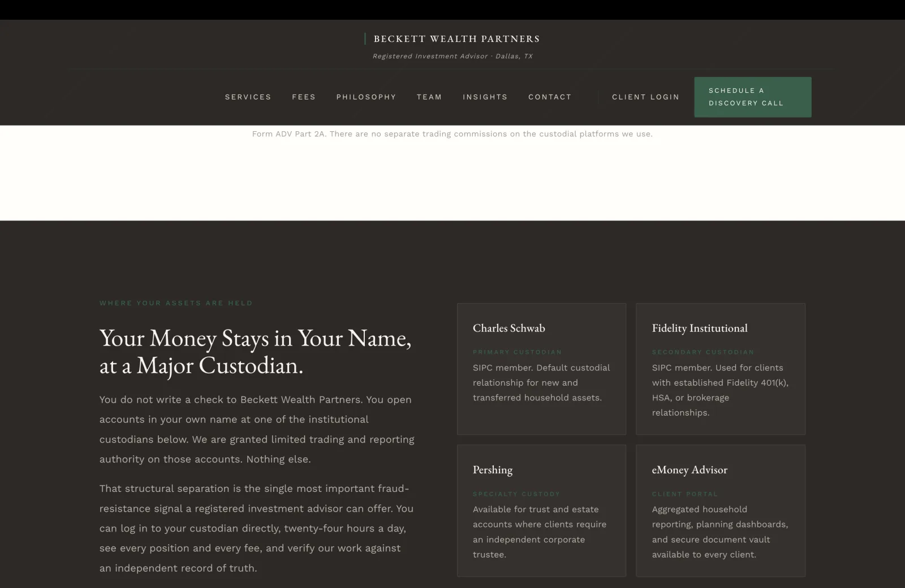Click the 'Where Your Assets Are Held' label
The width and height of the screenshot is (905, 588).
176,303
